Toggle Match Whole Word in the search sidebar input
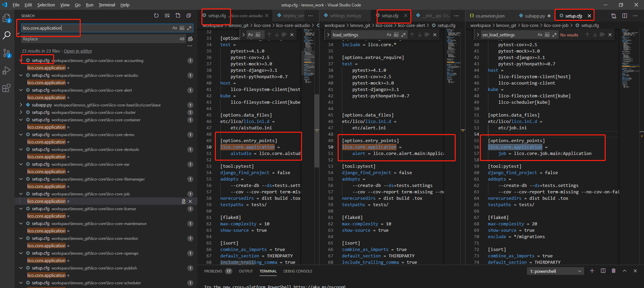This screenshot has height=288, width=644. 182,28
